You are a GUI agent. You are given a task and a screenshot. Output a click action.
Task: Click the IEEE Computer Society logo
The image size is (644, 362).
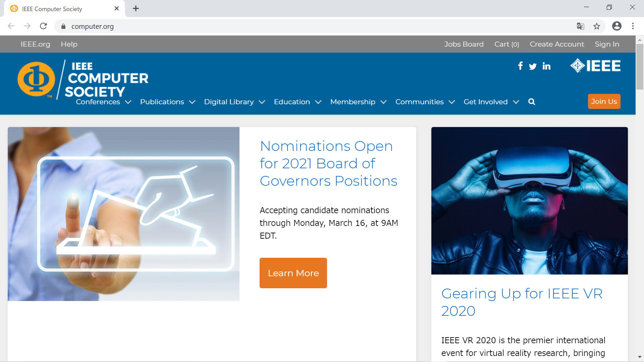point(83,79)
